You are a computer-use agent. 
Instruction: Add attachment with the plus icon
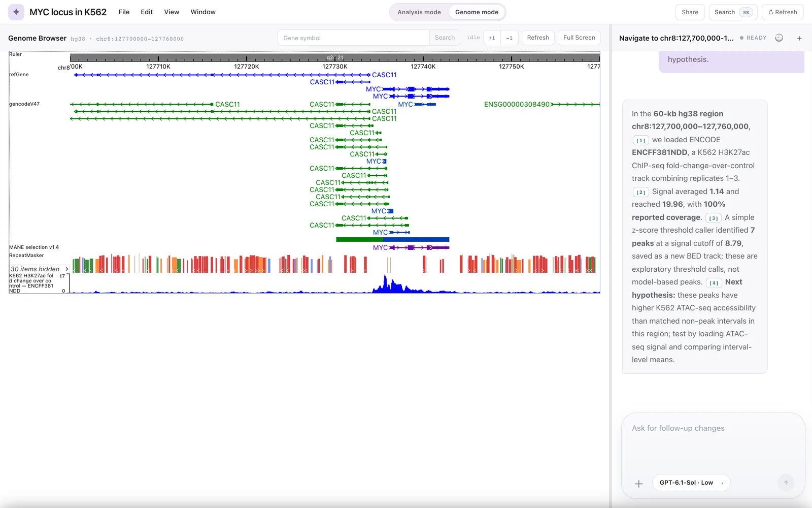639,484
